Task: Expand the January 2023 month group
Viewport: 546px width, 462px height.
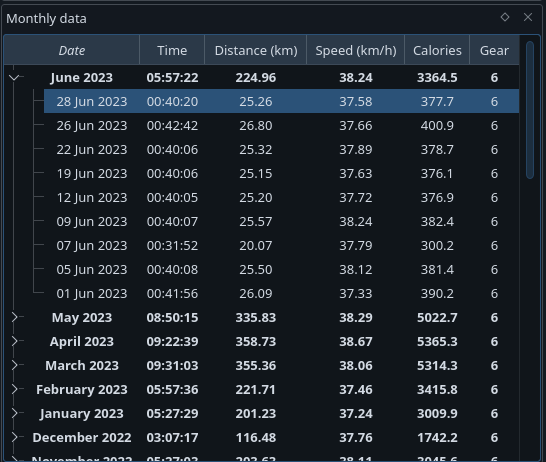Action: [14, 414]
